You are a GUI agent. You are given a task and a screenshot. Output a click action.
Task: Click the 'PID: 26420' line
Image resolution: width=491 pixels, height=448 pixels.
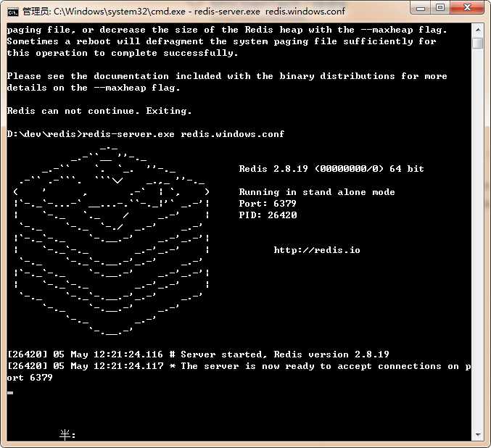pos(268,215)
